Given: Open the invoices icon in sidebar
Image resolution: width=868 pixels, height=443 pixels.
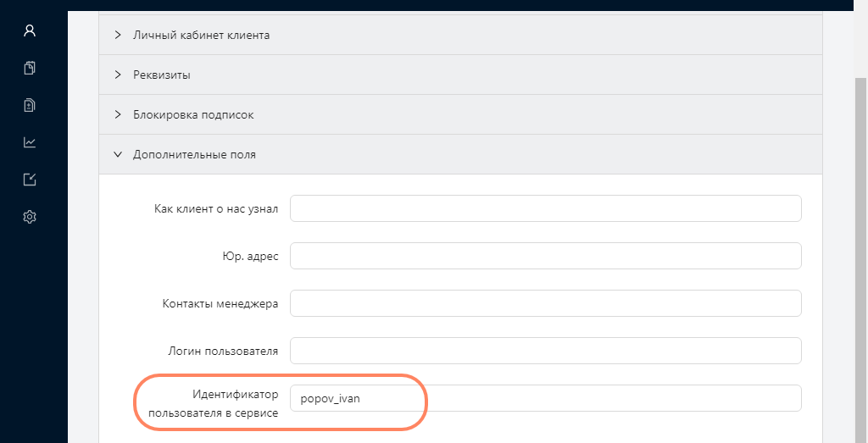Looking at the screenshot, I should [x=30, y=105].
